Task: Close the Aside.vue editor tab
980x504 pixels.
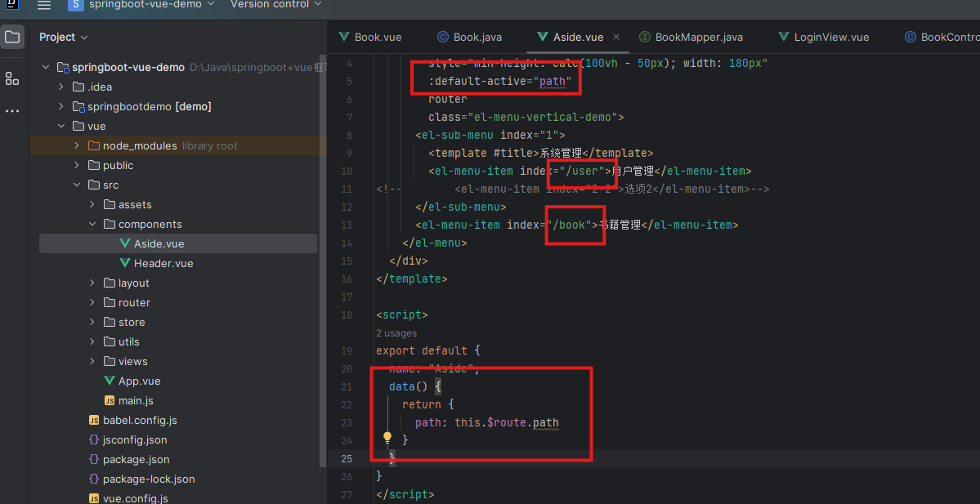Action: tap(616, 37)
